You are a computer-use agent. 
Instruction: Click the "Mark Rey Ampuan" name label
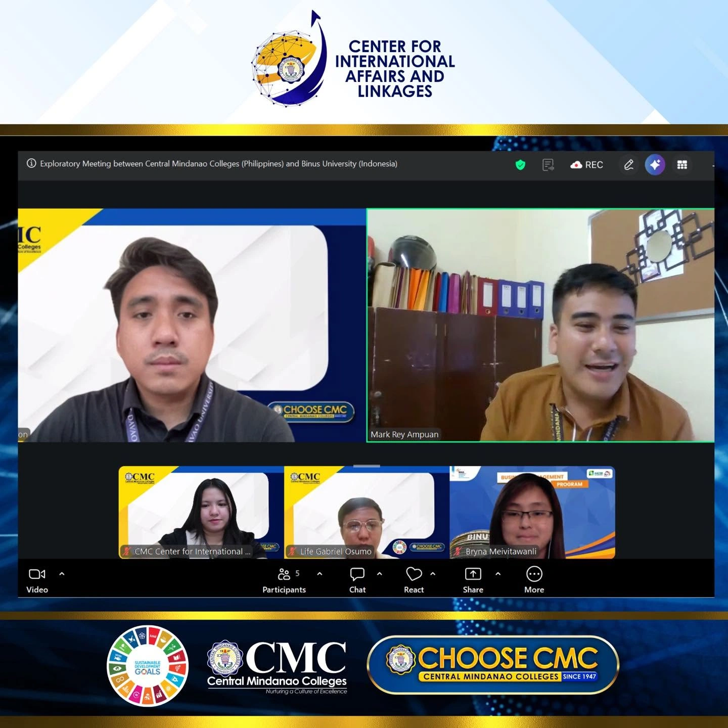[404, 434]
